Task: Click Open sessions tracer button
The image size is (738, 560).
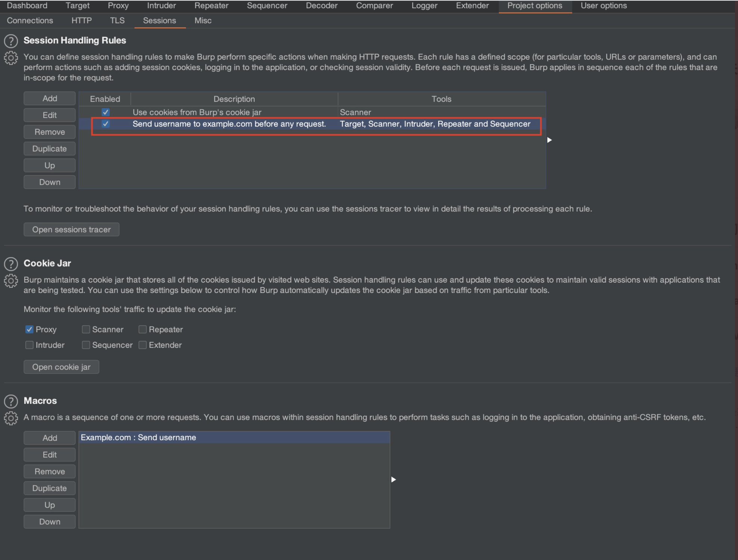Action: tap(71, 230)
